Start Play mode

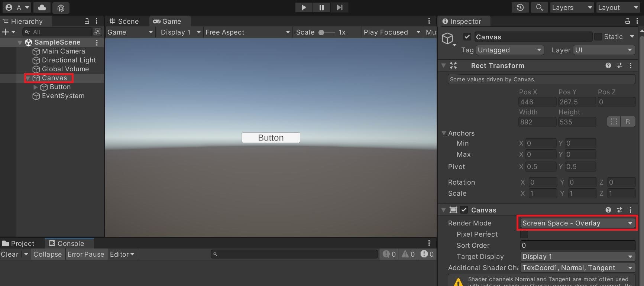304,7
